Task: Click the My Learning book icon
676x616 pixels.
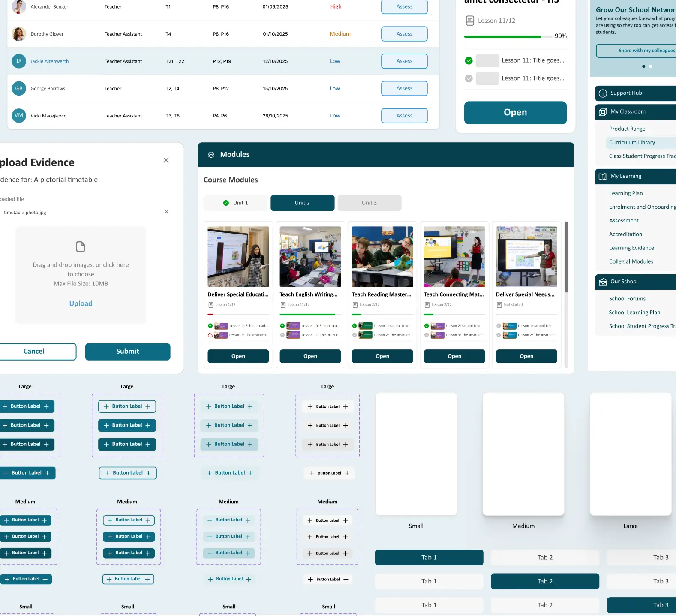Action: [x=603, y=177]
